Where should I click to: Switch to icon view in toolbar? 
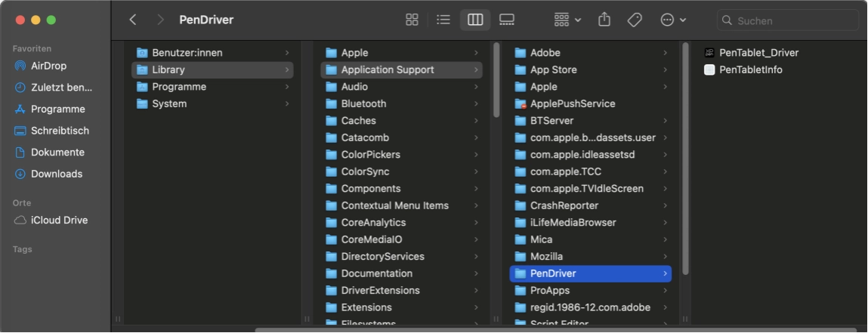click(x=412, y=20)
